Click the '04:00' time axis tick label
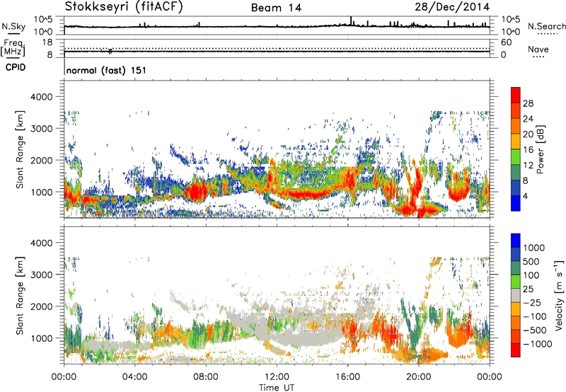The image size is (566, 392). pyautogui.click(x=134, y=377)
